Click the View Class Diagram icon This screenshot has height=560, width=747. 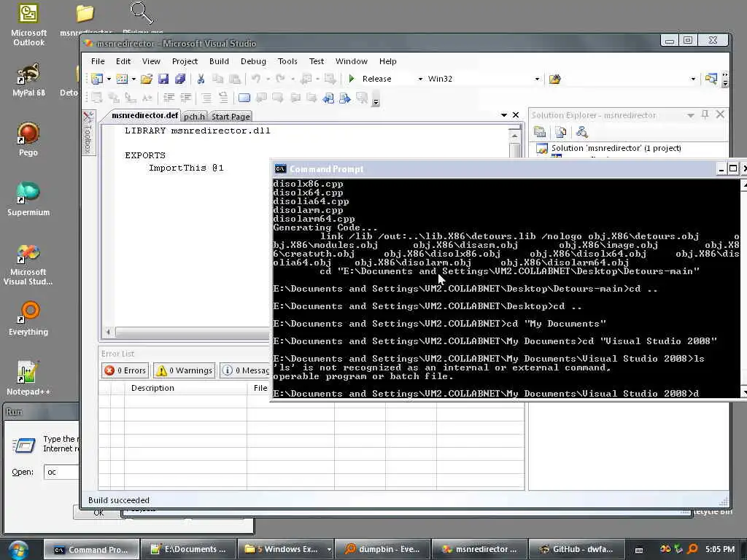click(x=581, y=132)
